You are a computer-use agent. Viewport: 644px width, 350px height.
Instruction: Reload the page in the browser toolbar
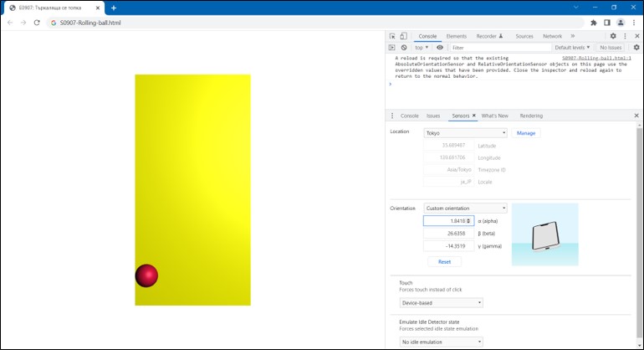37,23
